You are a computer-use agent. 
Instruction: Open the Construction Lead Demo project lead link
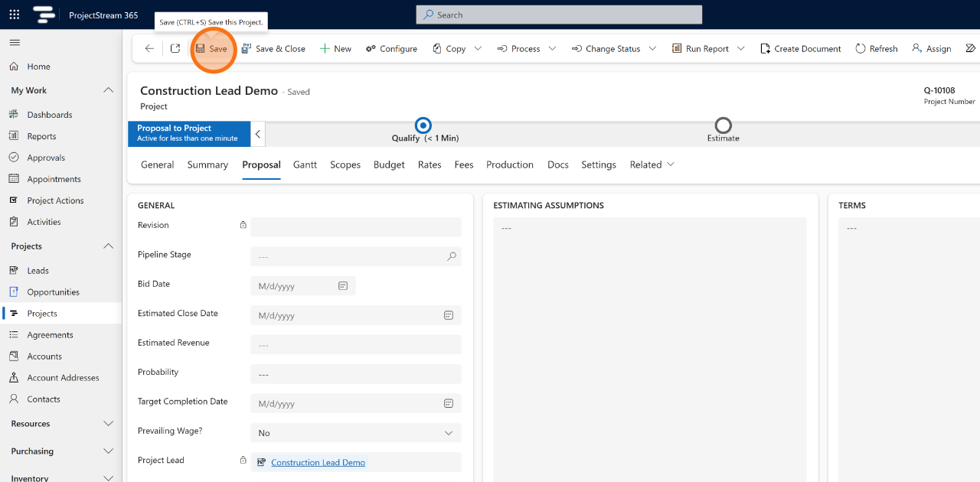point(318,463)
